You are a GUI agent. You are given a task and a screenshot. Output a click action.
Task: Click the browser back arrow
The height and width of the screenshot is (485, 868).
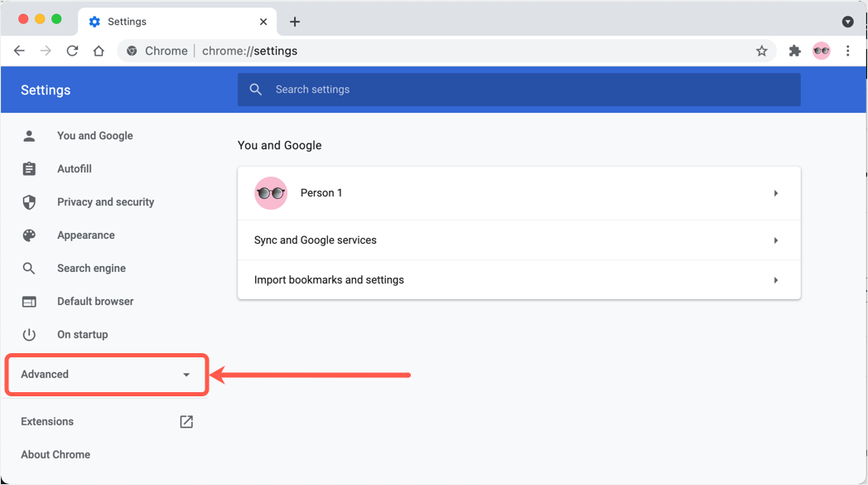[x=19, y=51]
